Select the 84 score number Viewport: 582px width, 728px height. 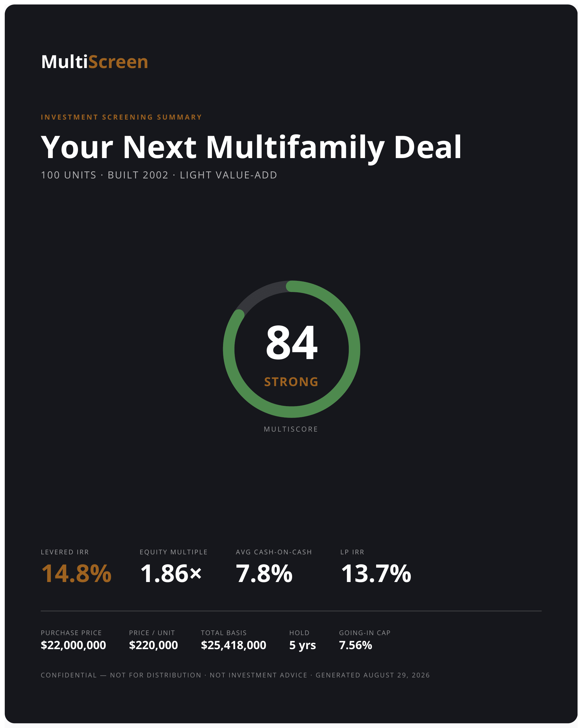(291, 343)
